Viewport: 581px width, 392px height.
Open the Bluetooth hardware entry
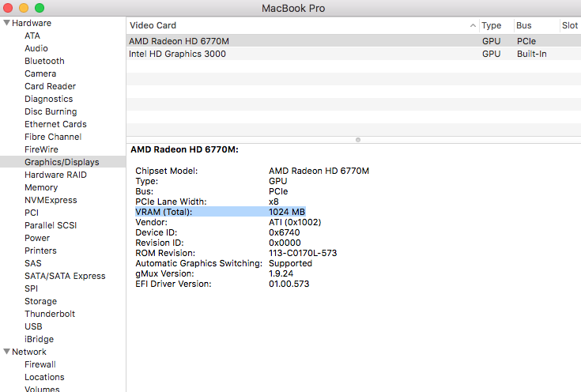click(44, 61)
